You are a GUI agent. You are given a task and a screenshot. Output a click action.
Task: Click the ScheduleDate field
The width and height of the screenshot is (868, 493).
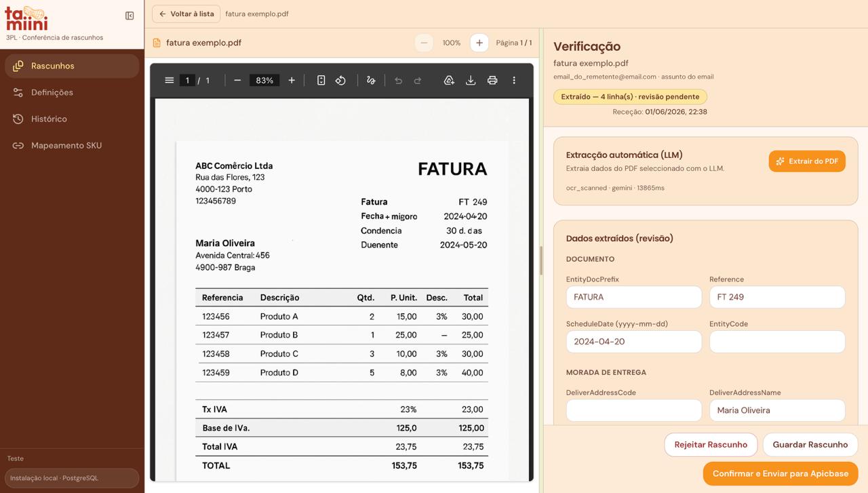coord(634,342)
